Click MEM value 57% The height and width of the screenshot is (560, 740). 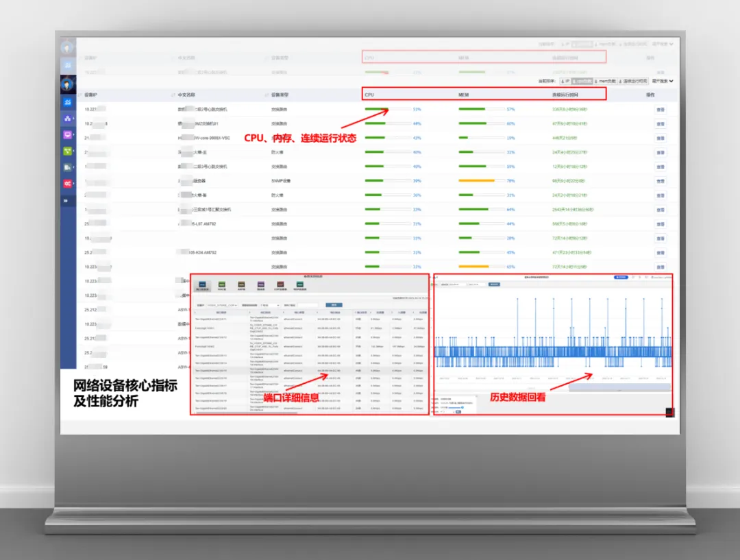(510, 109)
